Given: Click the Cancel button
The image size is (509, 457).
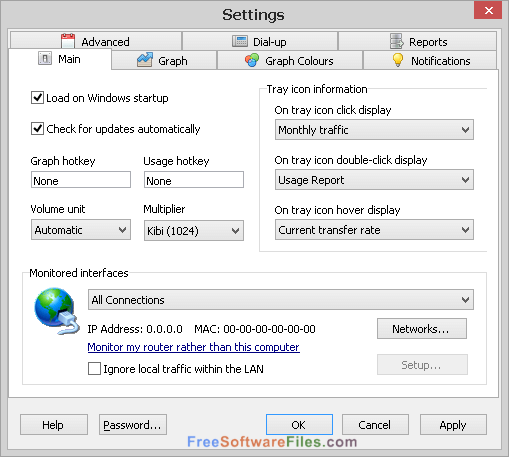Looking at the screenshot, I should (x=375, y=425).
